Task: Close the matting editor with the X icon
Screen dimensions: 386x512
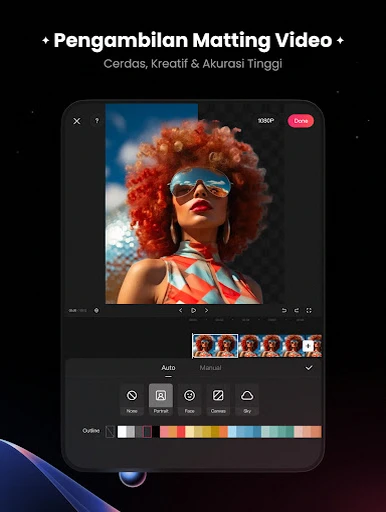Action: 77,121
